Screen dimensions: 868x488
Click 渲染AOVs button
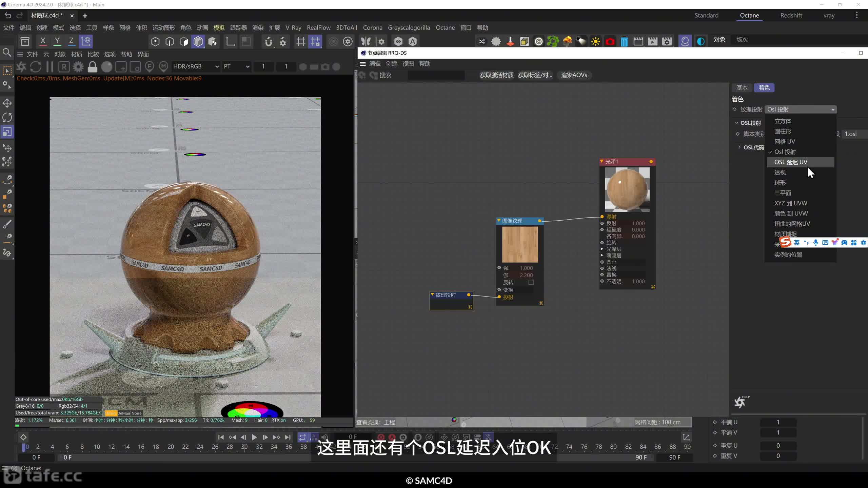coord(574,75)
